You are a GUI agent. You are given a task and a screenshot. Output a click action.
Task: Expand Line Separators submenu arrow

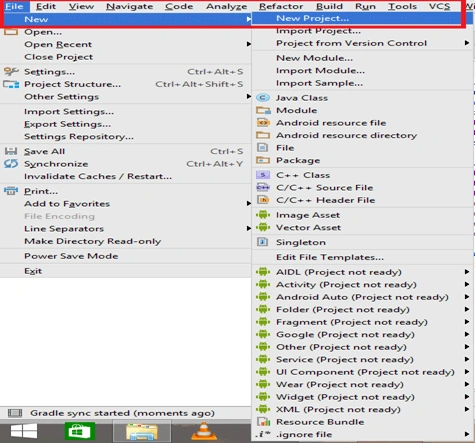point(248,228)
